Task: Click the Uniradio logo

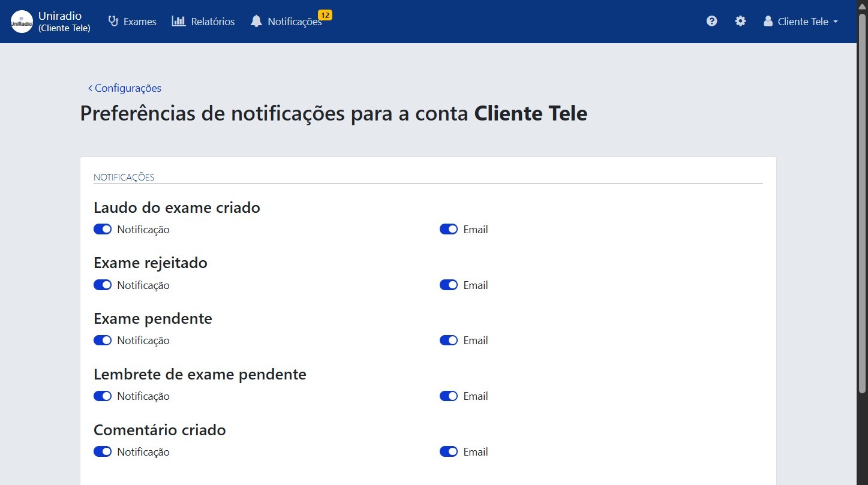Action: [21, 21]
